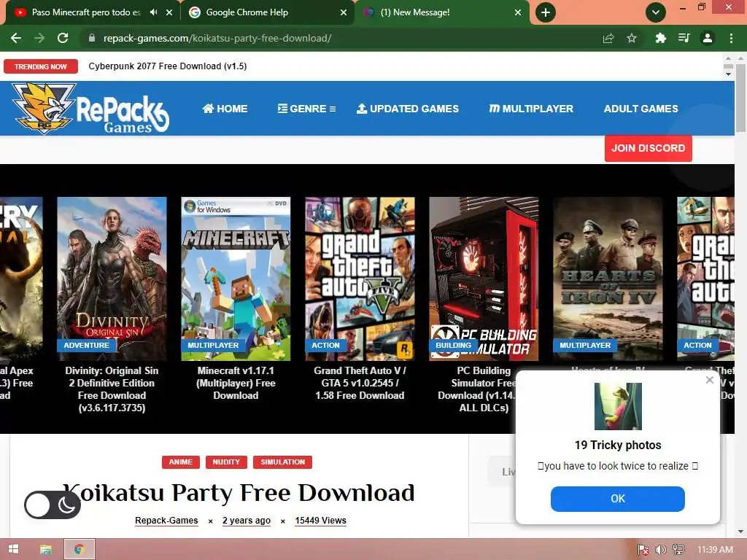Bookmark this page with the star
Screen dimensions: 747x560
(632, 38)
